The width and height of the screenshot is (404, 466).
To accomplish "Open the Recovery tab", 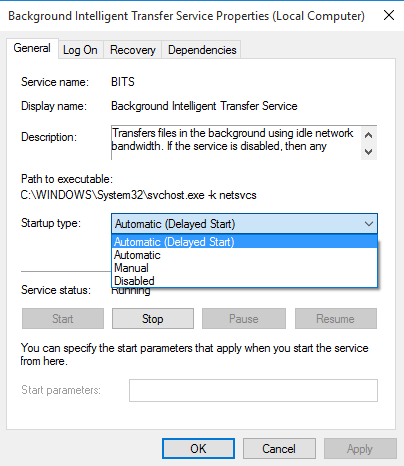I will click(x=133, y=50).
